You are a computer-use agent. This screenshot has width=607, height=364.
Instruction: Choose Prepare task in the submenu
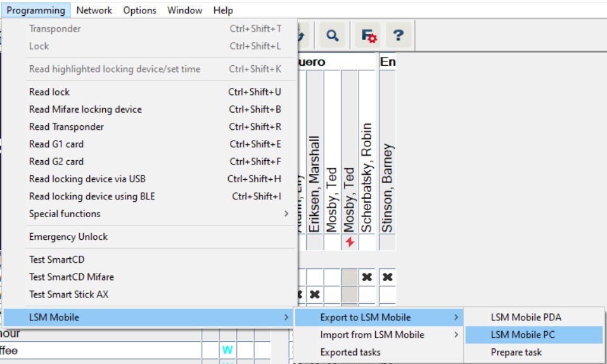pyautogui.click(x=516, y=352)
